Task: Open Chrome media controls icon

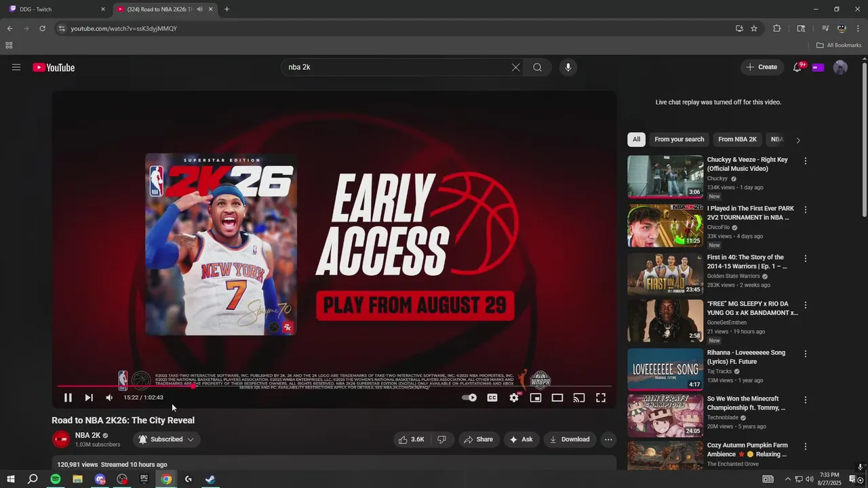Action: tap(825, 28)
